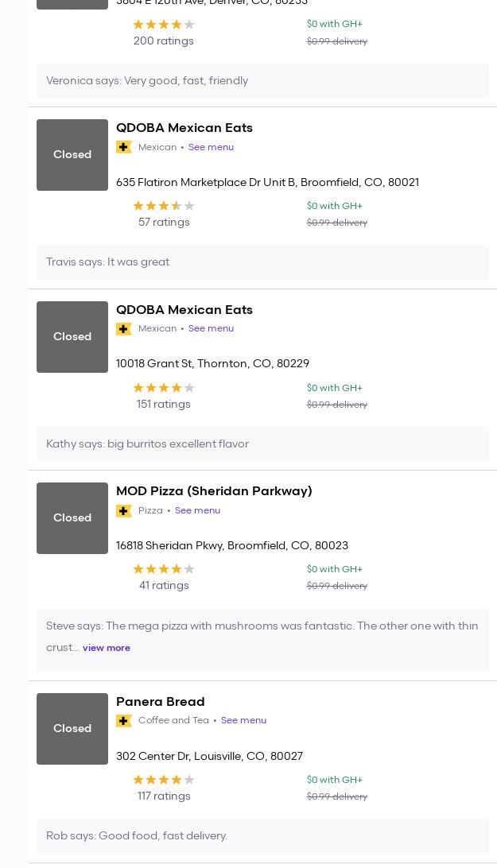Open Panera Bread restaurant title
Screen dimensions: 497x868
coord(161,702)
